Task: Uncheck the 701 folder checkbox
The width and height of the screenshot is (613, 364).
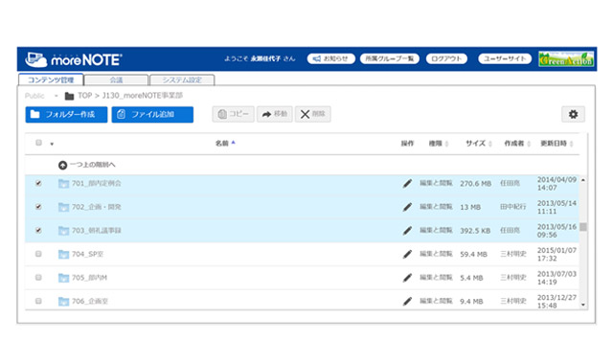Action: (38, 183)
